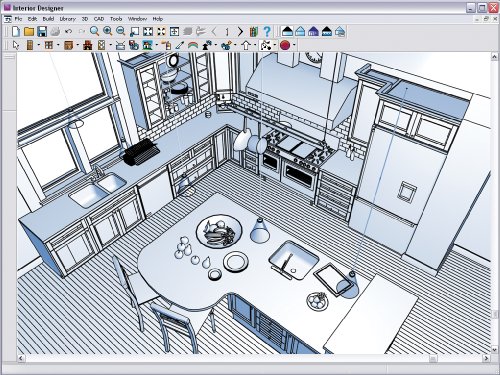Select the Fireplace tool
The height and width of the screenshot is (375, 500).
click(x=88, y=45)
